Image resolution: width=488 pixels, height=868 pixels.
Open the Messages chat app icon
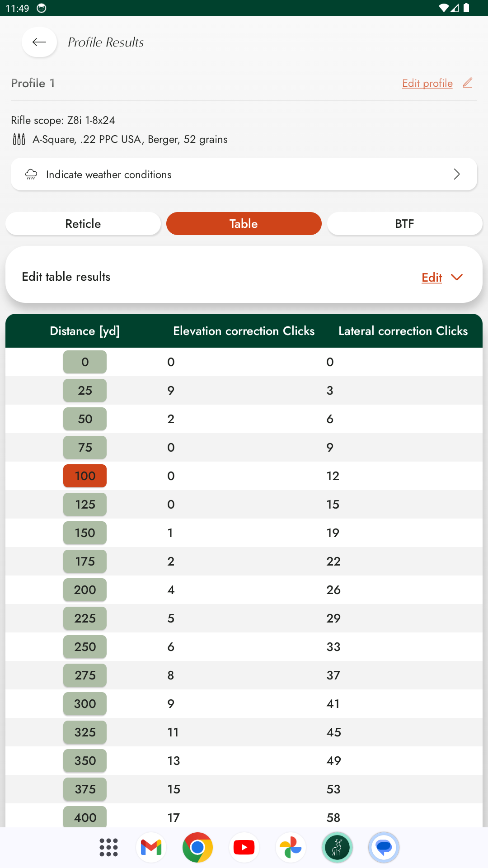tap(384, 847)
